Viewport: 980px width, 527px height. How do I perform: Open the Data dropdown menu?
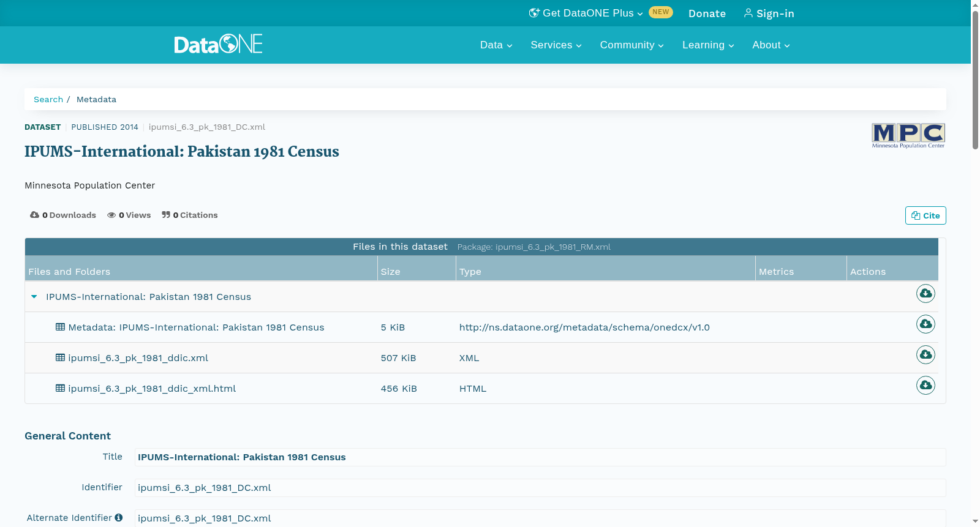click(496, 45)
